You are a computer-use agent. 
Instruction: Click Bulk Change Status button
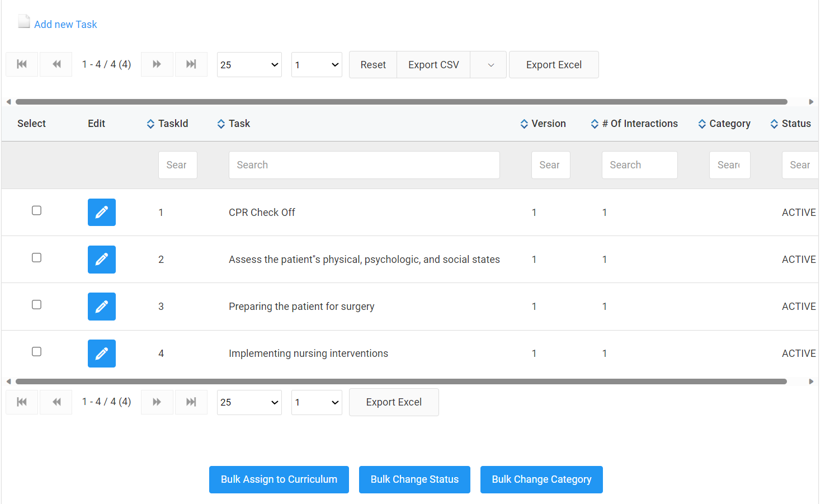[x=414, y=479]
